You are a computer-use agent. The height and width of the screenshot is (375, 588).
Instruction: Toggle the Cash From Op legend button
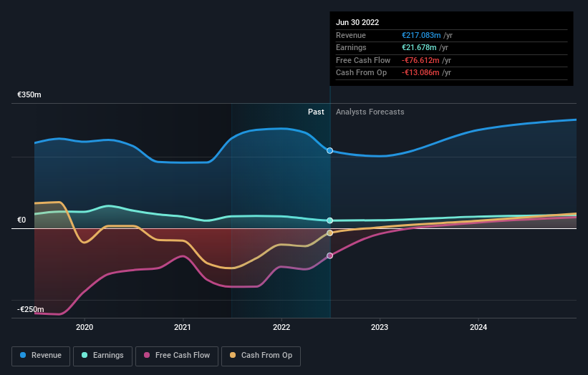tap(261, 356)
